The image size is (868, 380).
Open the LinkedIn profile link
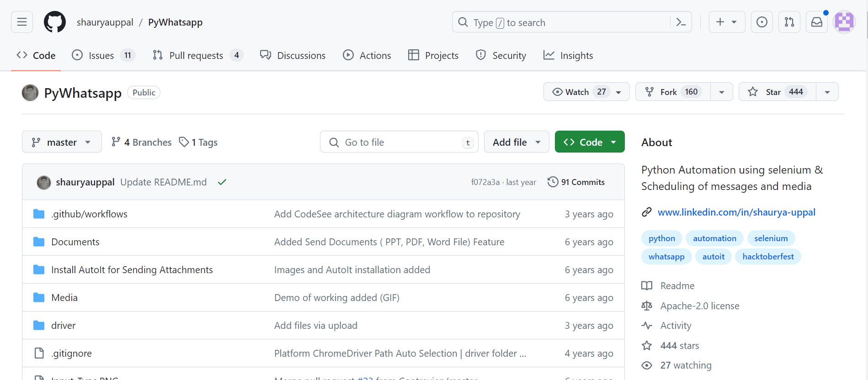coord(736,212)
